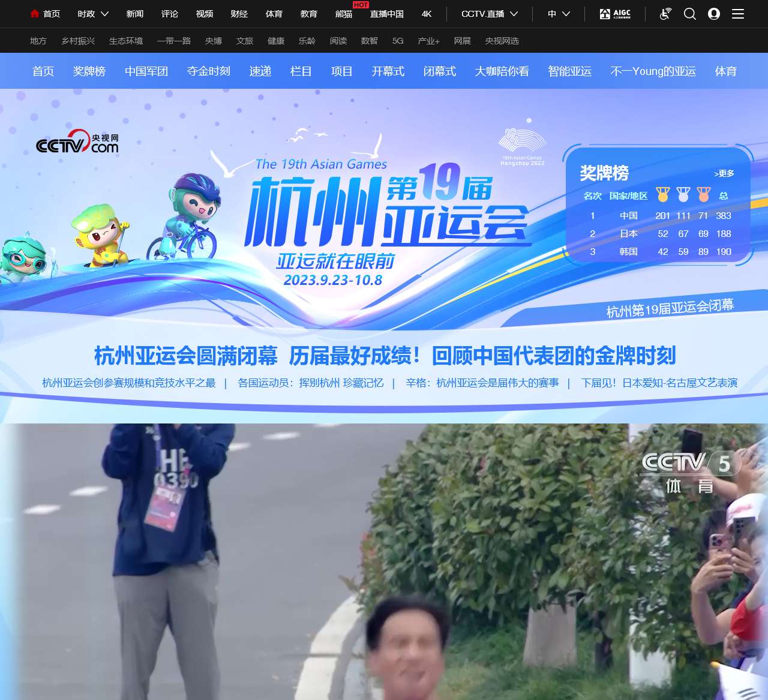The image size is (768, 700).
Task: Expand the CCTV.直播 dropdown
Action: click(x=490, y=13)
